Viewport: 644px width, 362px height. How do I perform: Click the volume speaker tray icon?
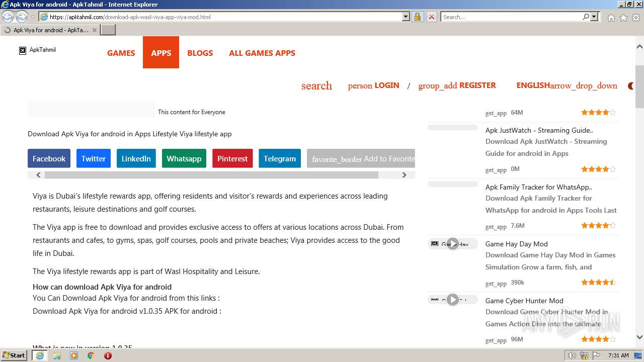pos(572,355)
